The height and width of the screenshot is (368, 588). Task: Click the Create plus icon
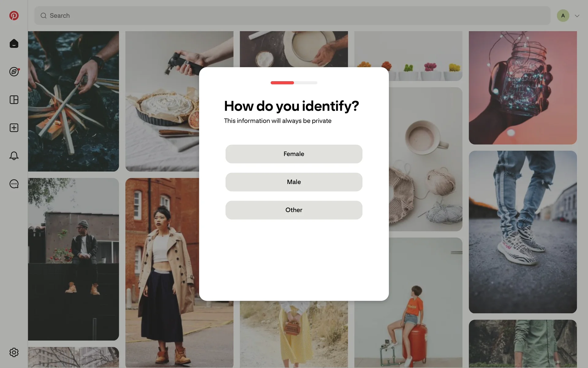[14, 128]
